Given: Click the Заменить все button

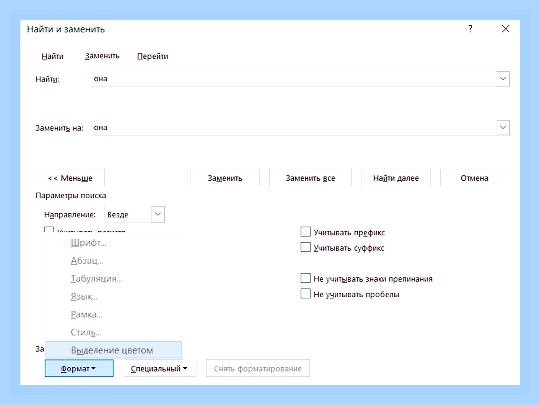Looking at the screenshot, I should [310, 178].
